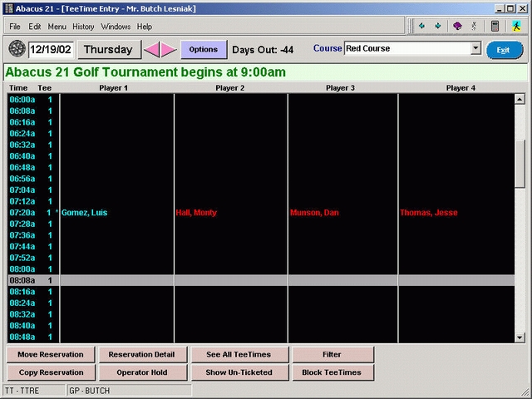Click the Options button
The height and width of the screenshot is (399, 532).
point(204,50)
